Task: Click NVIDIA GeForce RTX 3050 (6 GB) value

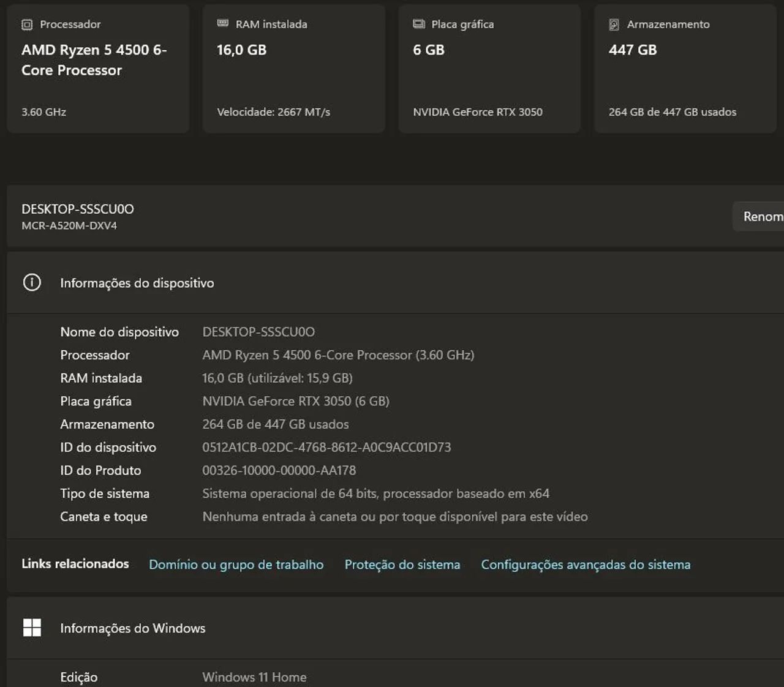Action: [x=296, y=401]
